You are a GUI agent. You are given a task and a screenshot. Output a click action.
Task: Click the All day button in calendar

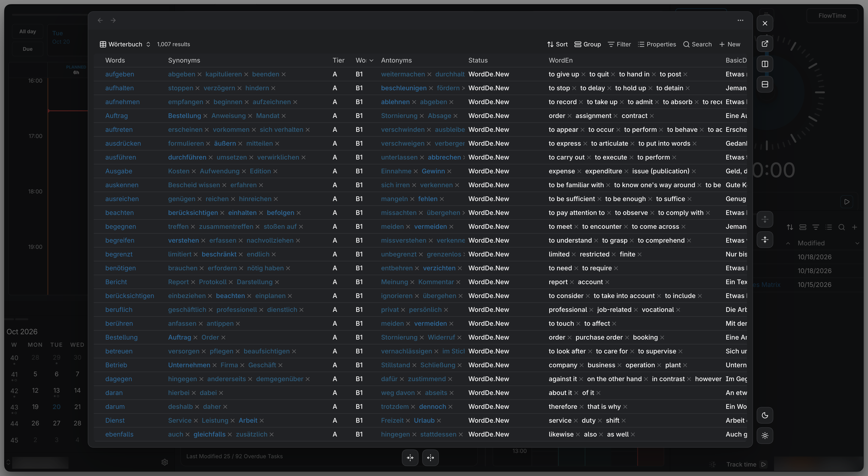pos(28,31)
